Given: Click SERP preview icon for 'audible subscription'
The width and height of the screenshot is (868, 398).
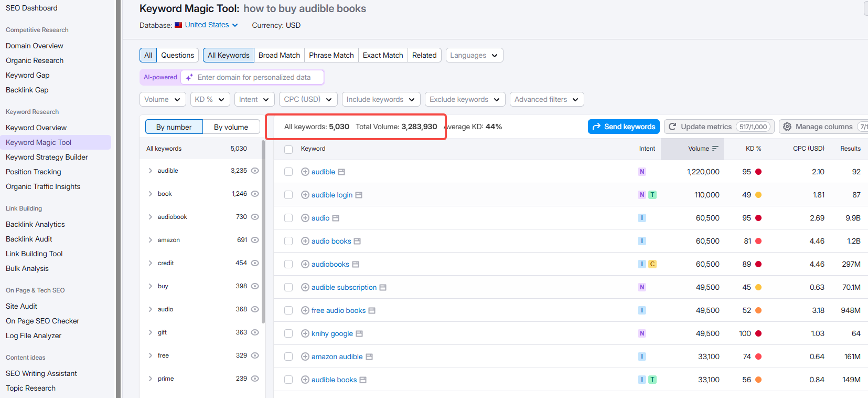Looking at the screenshot, I should [x=383, y=288].
